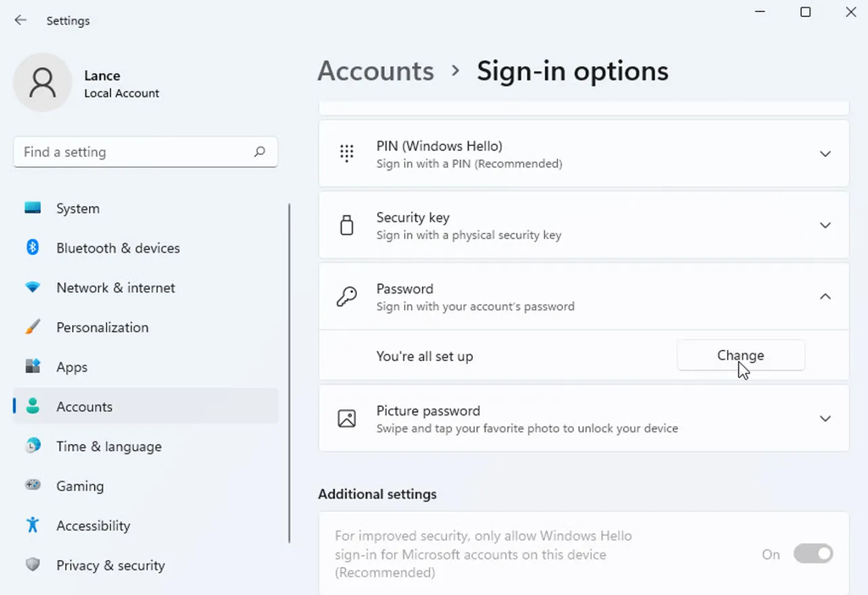Close the Settings window
This screenshot has height=595, width=868.
tap(851, 12)
